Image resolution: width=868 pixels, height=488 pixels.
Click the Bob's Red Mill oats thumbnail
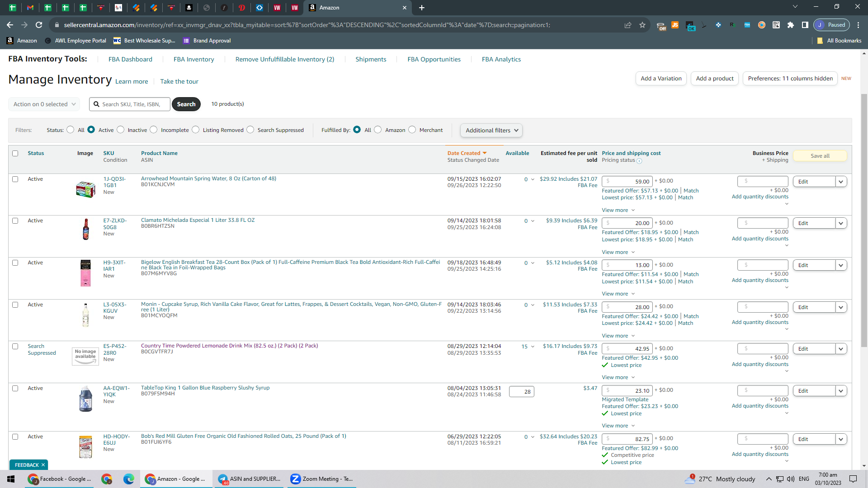coord(85,446)
